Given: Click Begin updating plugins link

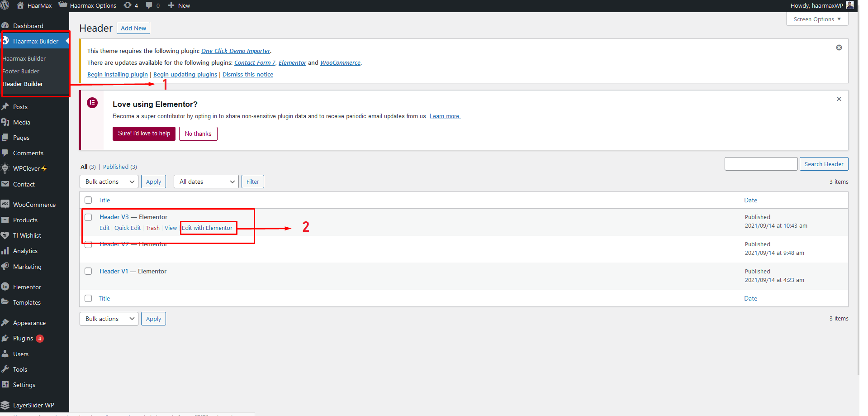Looking at the screenshot, I should [185, 74].
